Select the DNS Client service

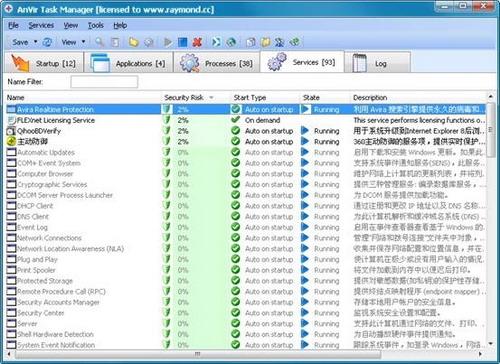pos(246,216)
